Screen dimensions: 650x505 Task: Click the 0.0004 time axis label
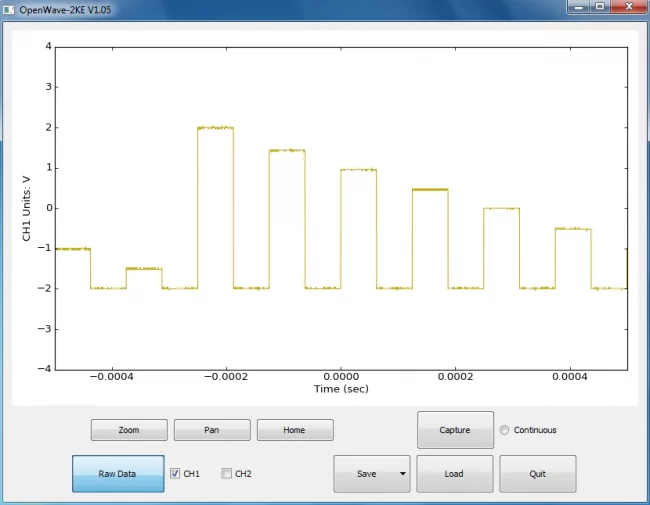pyautogui.click(x=570, y=376)
